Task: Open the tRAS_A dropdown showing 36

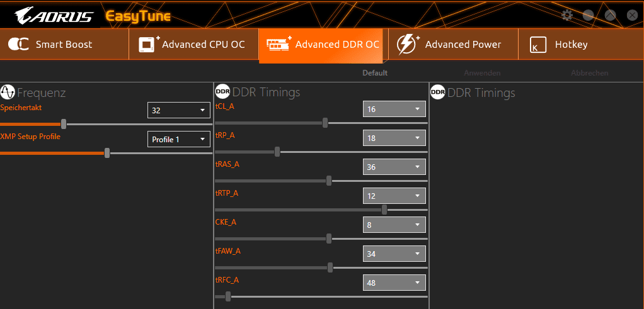Action: point(394,167)
